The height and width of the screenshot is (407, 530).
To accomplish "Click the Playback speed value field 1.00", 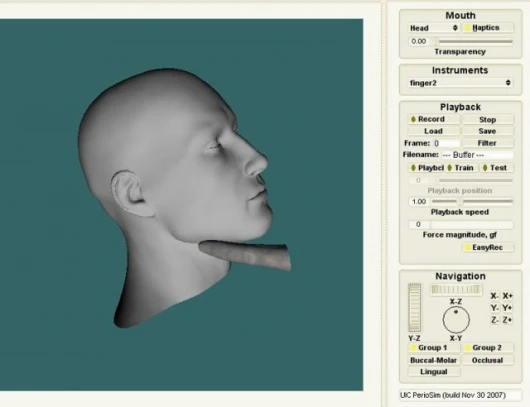I will [418, 202].
